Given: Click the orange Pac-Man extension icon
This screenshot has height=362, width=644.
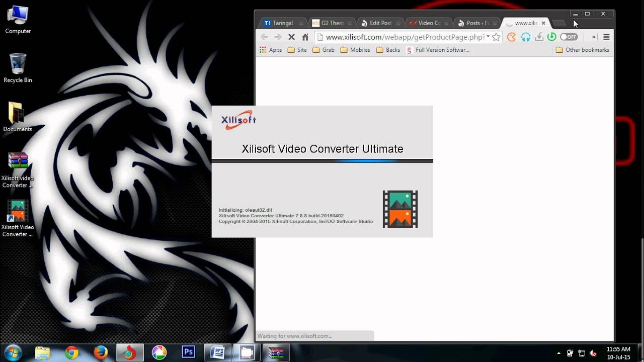Looking at the screenshot, I should [512, 37].
